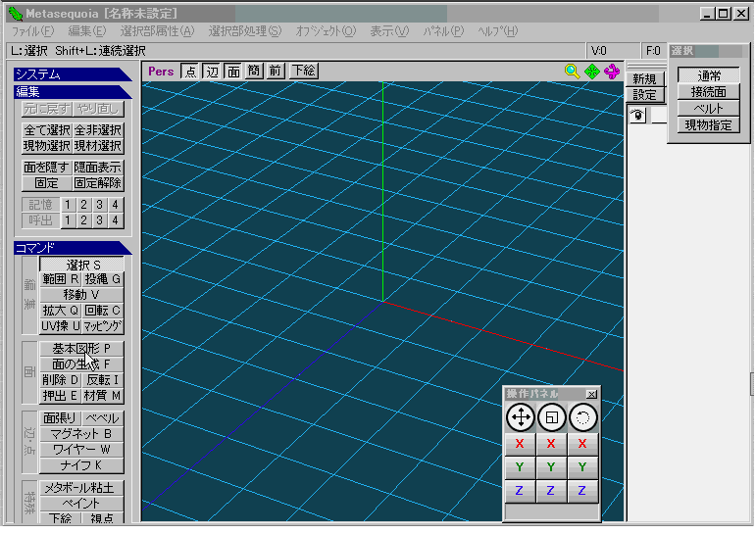The height and width of the screenshot is (534, 756).
Task: Choose 削除 D delete command
Action: 60,380
